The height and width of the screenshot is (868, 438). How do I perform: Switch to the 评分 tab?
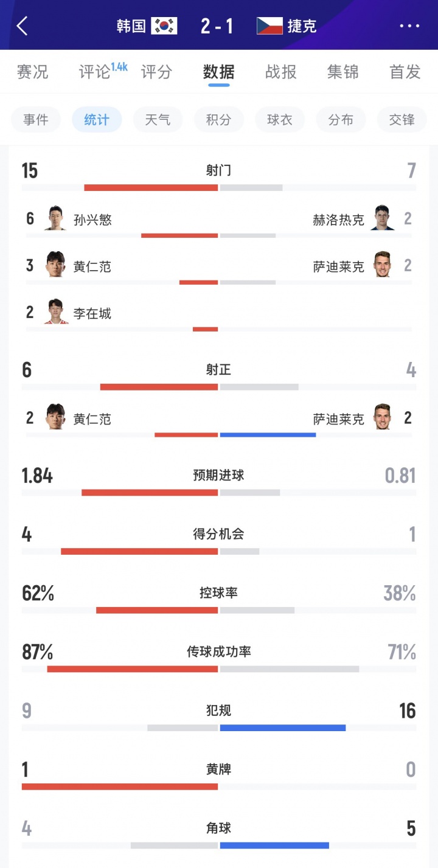click(156, 72)
